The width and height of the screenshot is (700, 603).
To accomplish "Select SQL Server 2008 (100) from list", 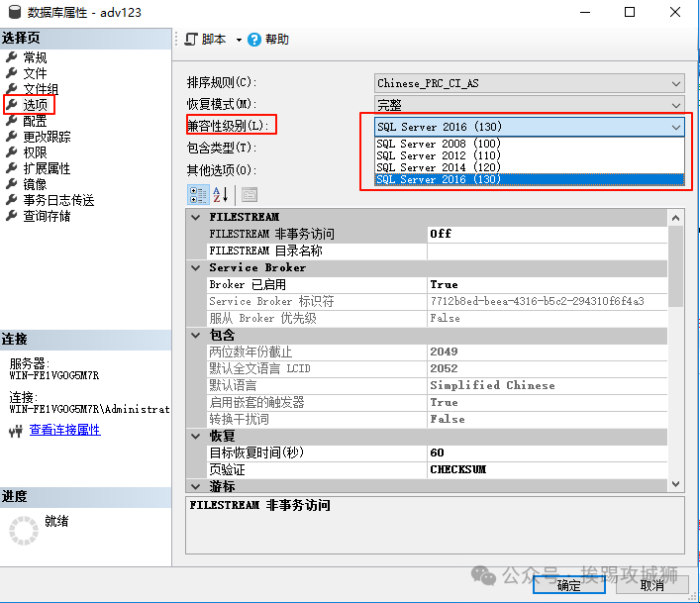I will point(439,144).
